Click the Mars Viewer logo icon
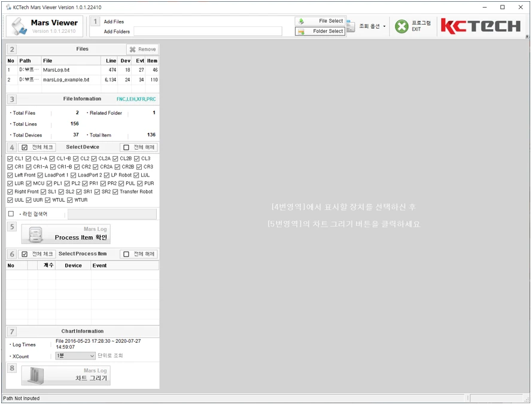This screenshot has width=532, height=405. [19, 26]
